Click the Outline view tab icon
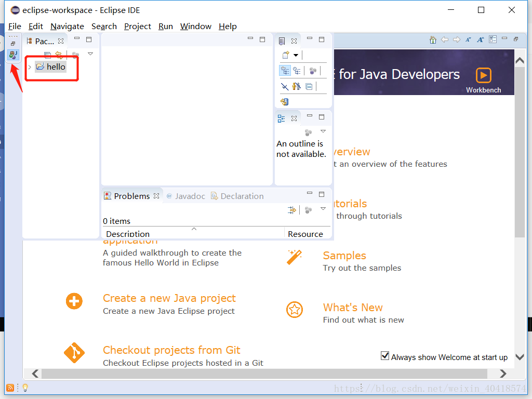 (x=281, y=118)
